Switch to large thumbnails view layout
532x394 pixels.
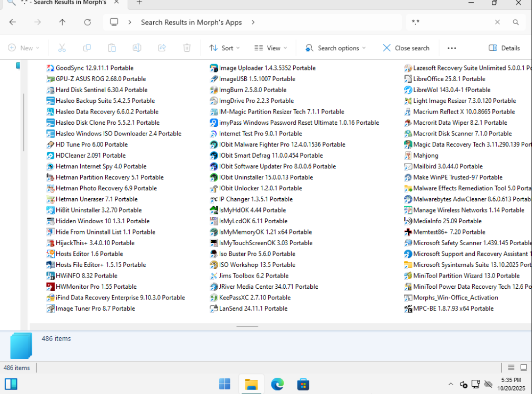523,368
